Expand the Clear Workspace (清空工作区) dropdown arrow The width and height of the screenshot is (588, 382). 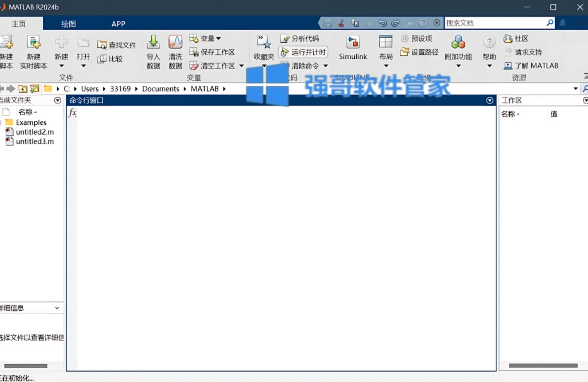242,65
